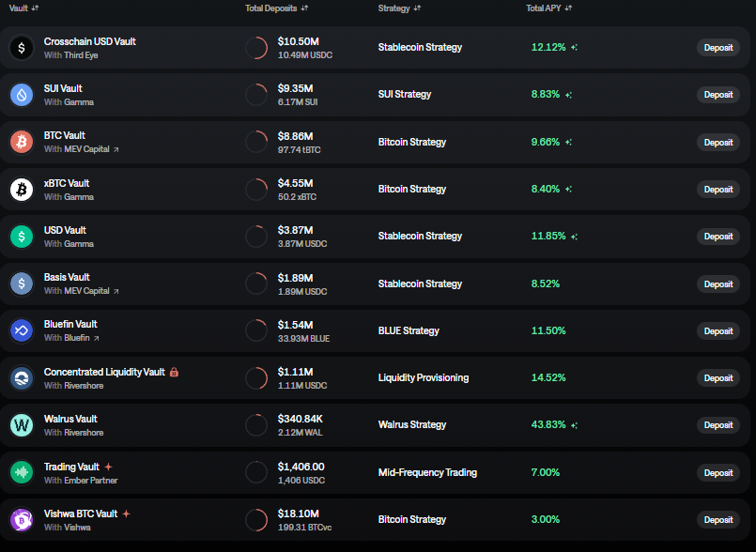This screenshot has height=552, width=756.
Task: Click the 11.50% APY value
Action: tap(548, 330)
